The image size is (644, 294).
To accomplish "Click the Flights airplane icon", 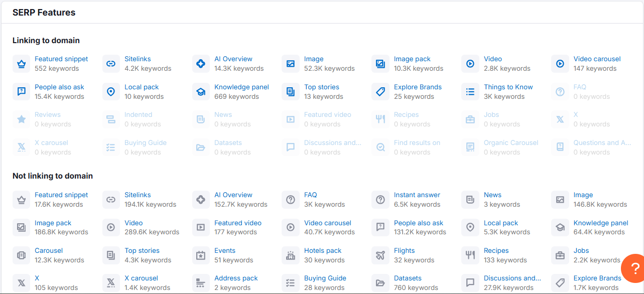I will 380,255.
